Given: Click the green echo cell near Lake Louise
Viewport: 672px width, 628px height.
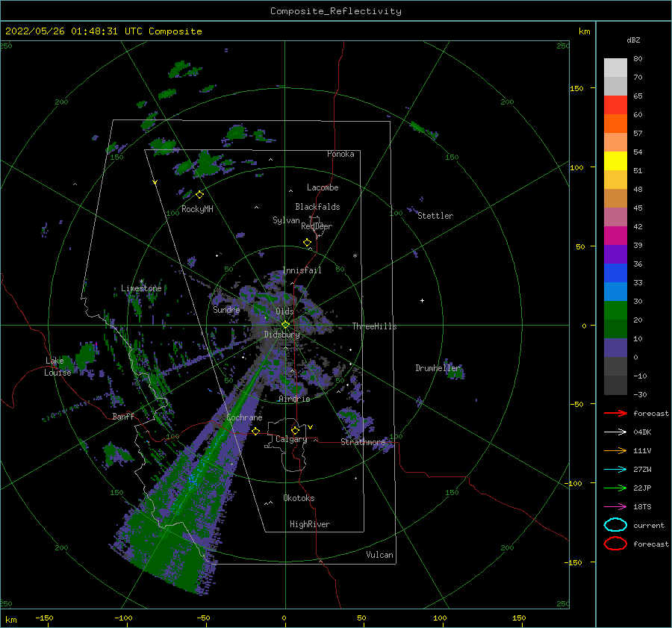Looking at the screenshot, I should point(86,355).
